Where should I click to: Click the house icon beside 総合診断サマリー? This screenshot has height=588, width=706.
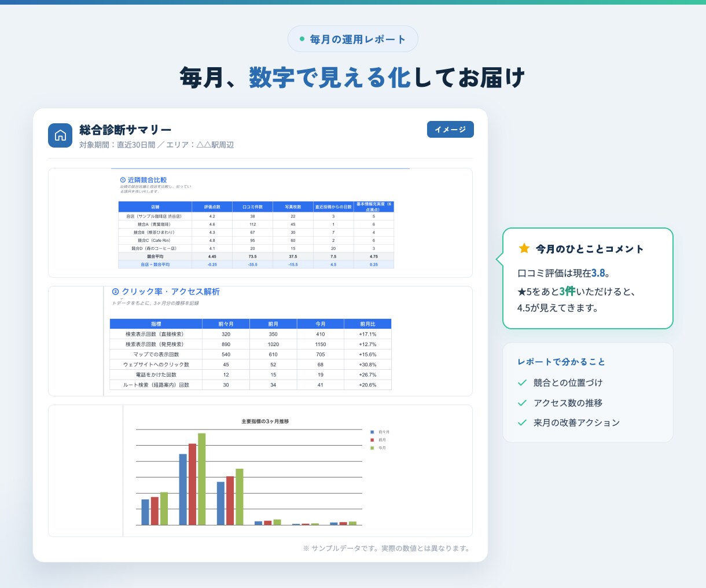pyautogui.click(x=60, y=135)
